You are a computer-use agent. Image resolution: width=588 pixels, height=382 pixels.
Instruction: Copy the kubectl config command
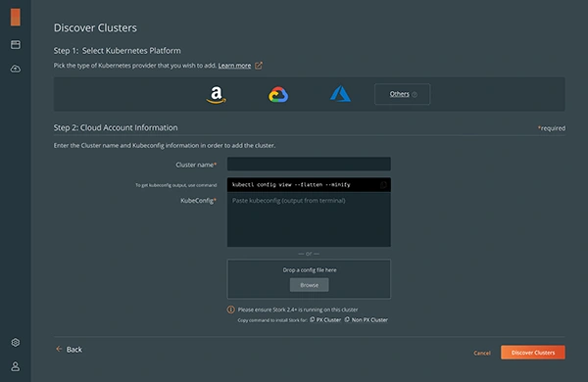tap(383, 185)
